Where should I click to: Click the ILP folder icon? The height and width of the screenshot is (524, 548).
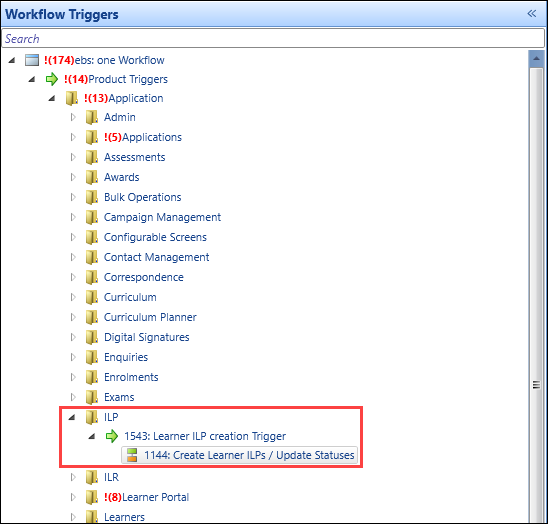[x=92, y=417]
